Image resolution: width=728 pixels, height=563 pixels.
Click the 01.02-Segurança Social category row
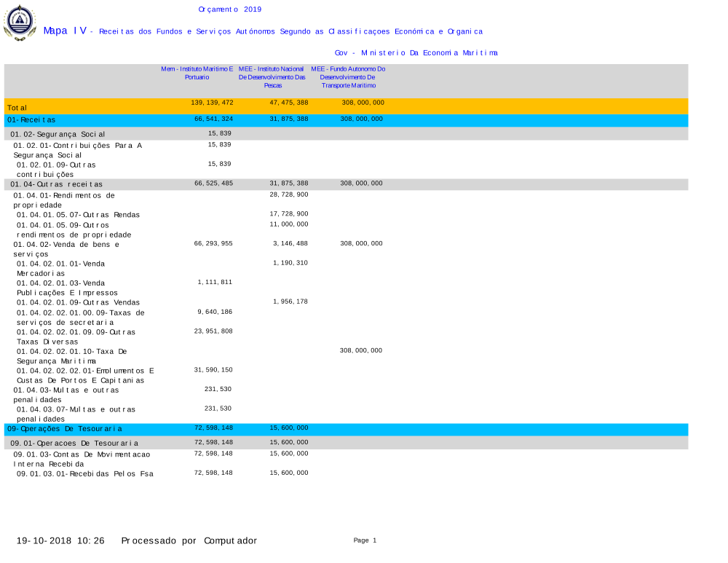58,134
